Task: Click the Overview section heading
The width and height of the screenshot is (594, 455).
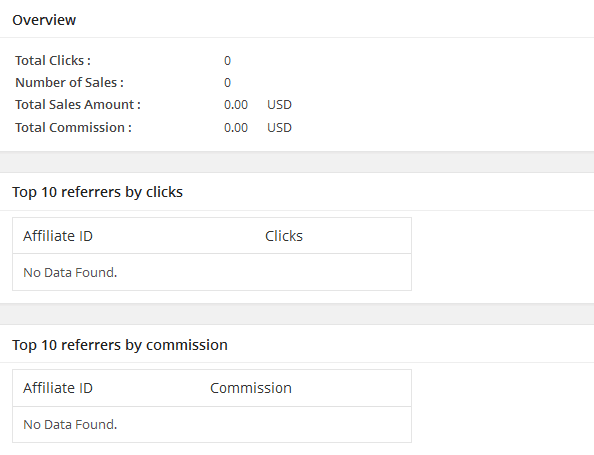Action: (44, 20)
